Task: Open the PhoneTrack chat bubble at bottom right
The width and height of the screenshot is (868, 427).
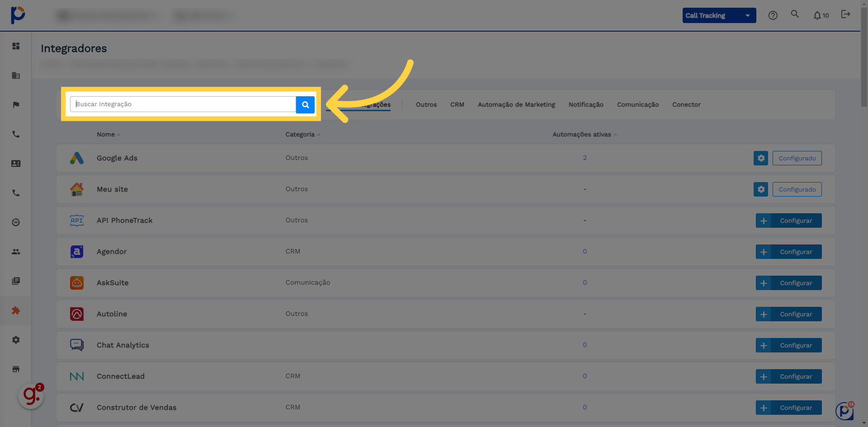Action: pyautogui.click(x=844, y=411)
